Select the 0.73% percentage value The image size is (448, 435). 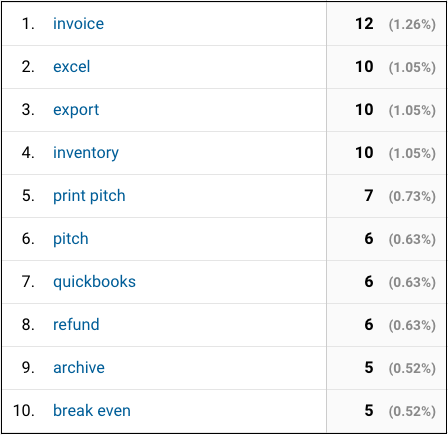tap(412, 196)
